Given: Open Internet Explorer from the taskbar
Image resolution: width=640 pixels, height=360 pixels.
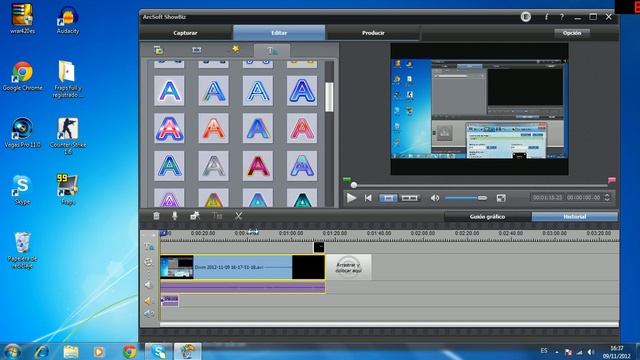Looking at the screenshot, I should [x=42, y=351].
